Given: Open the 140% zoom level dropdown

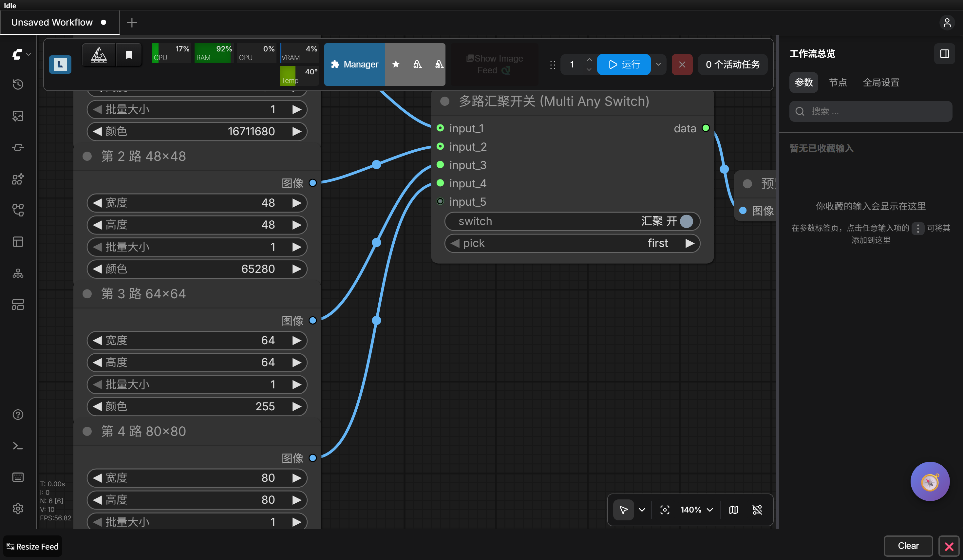Looking at the screenshot, I should [x=696, y=510].
